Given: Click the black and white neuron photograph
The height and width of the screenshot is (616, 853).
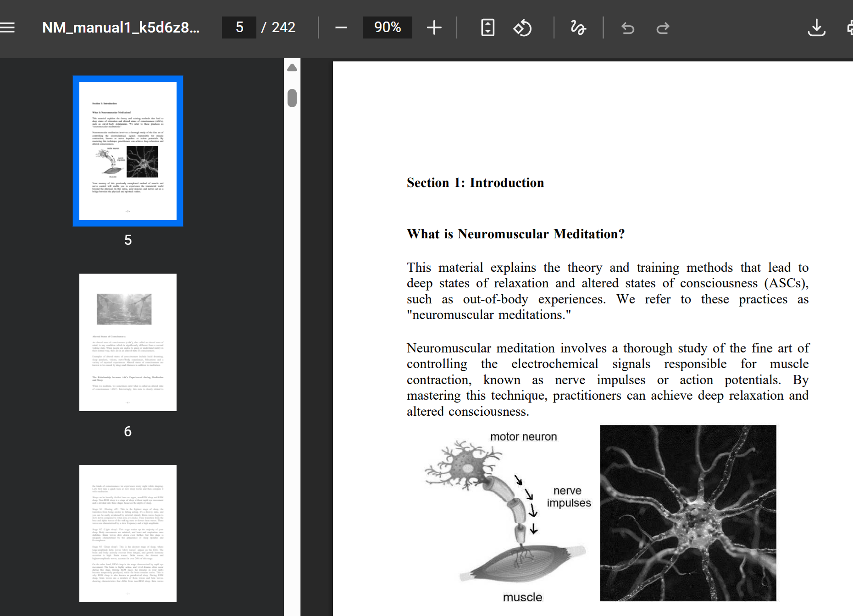Looking at the screenshot, I should click(688, 513).
